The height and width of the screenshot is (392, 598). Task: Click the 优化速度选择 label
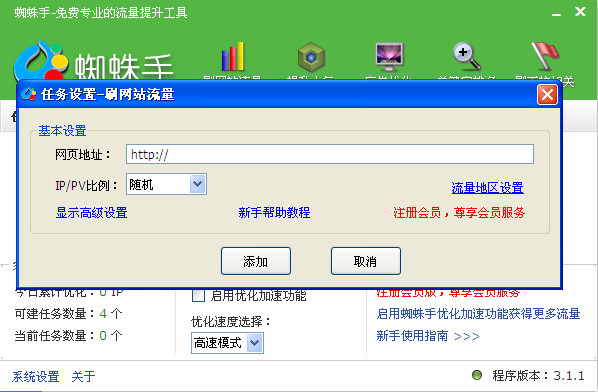tap(230, 321)
